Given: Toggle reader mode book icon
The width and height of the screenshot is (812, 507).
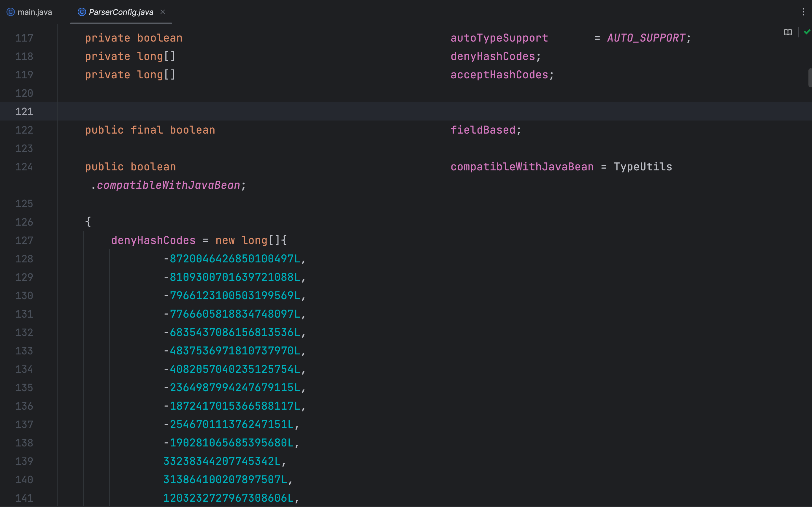Looking at the screenshot, I should [788, 32].
